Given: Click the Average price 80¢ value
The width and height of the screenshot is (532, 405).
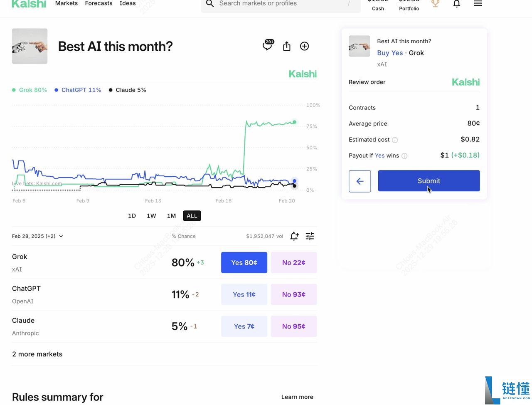Looking at the screenshot, I should click(473, 123).
